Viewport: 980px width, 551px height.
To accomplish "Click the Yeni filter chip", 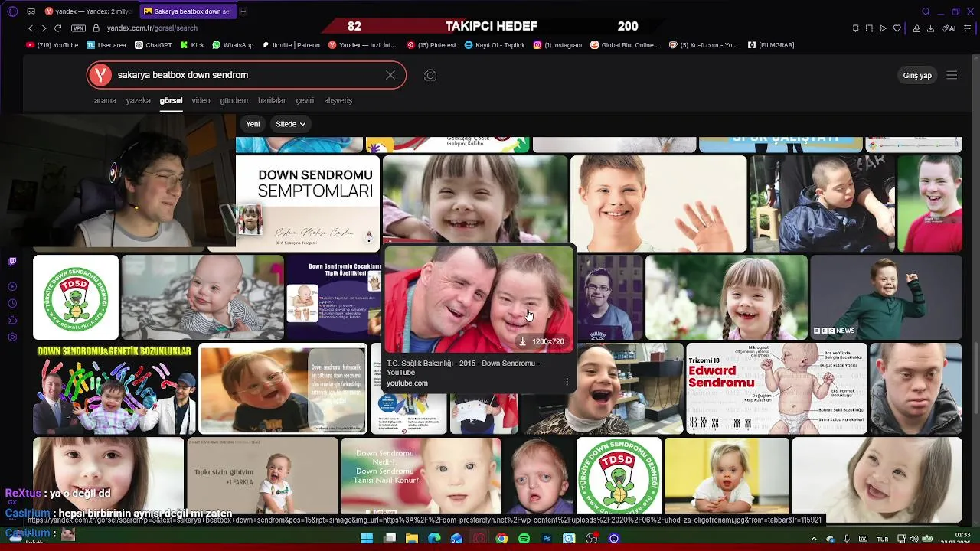I will click(x=253, y=124).
